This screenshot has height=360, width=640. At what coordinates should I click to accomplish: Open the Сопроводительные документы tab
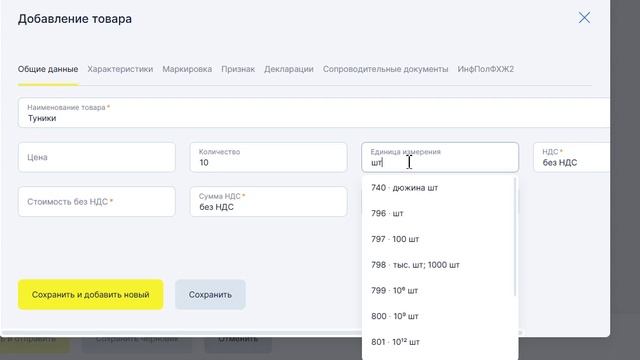(x=385, y=69)
